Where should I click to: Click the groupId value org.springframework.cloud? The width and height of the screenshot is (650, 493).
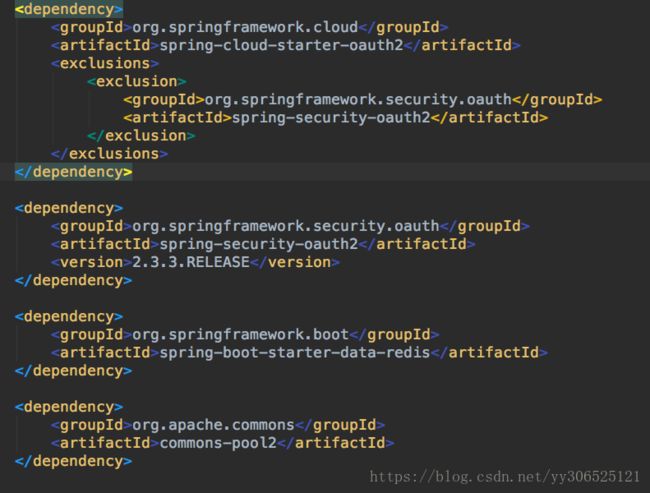245,27
